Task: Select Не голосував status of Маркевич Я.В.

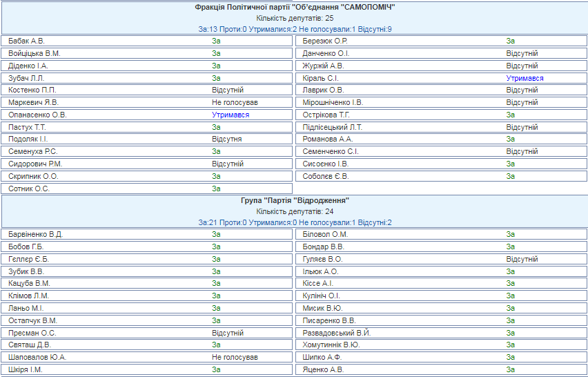Action: [x=235, y=103]
